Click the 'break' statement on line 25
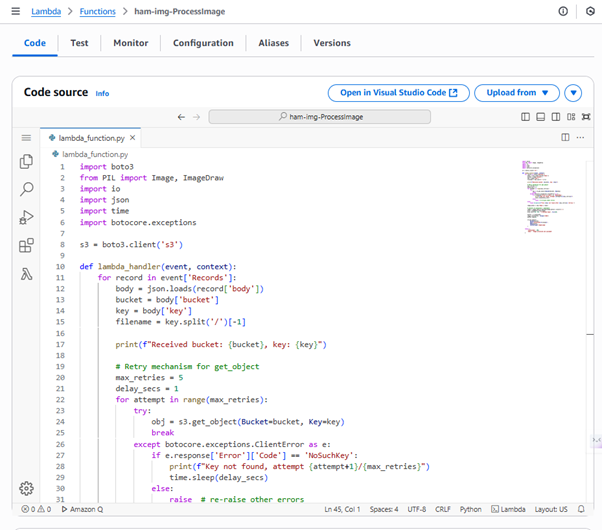The width and height of the screenshot is (602, 530). (x=162, y=432)
